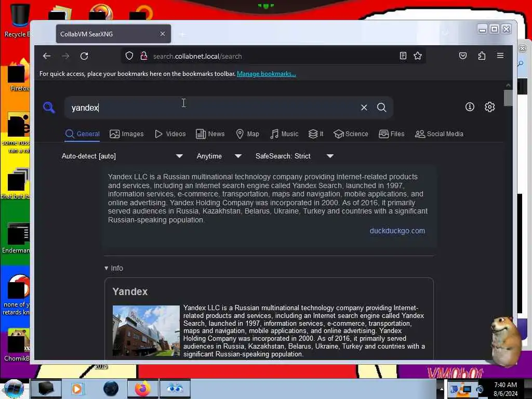Submit search with the magnifier button
The width and height of the screenshot is (532, 399).
point(382,108)
